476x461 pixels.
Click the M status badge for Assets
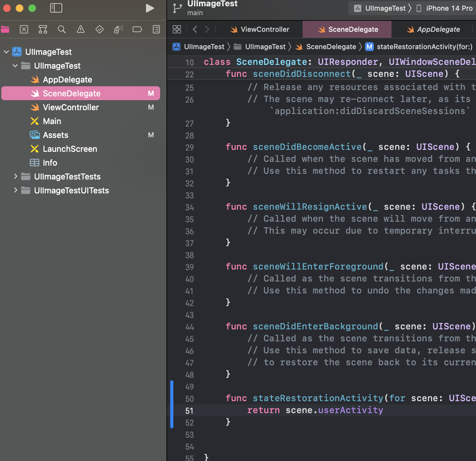151,135
